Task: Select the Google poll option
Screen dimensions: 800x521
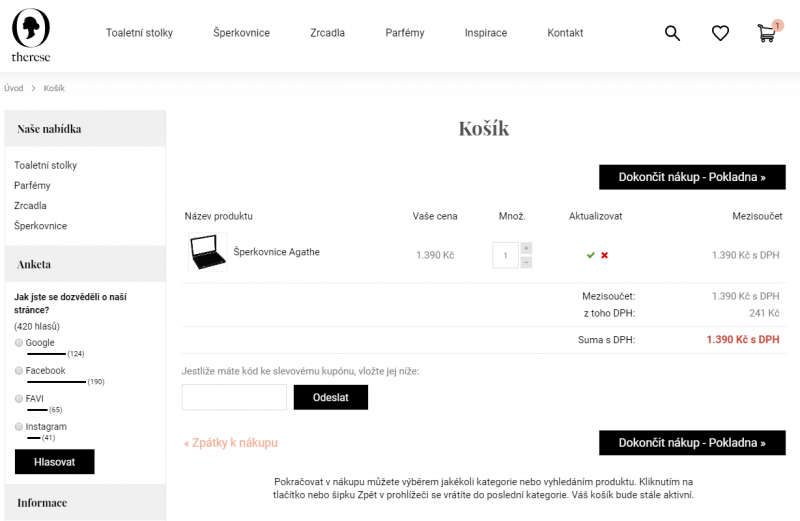Action: (19, 343)
